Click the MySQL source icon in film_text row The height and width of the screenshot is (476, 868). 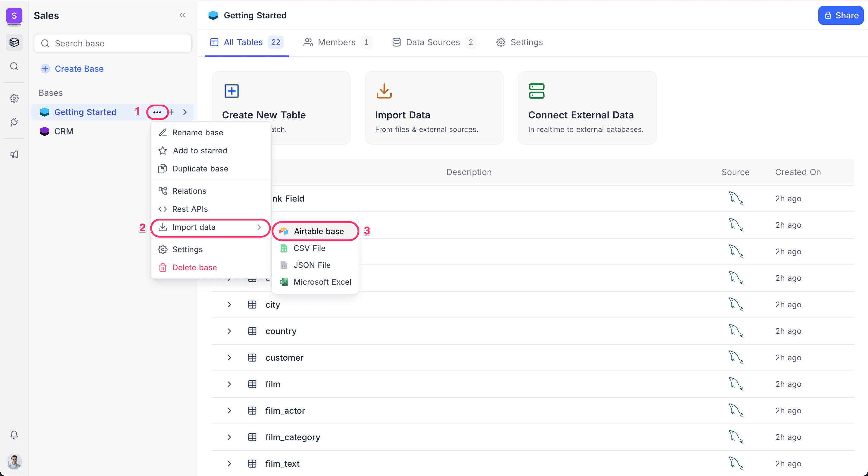[x=736, y=464]
